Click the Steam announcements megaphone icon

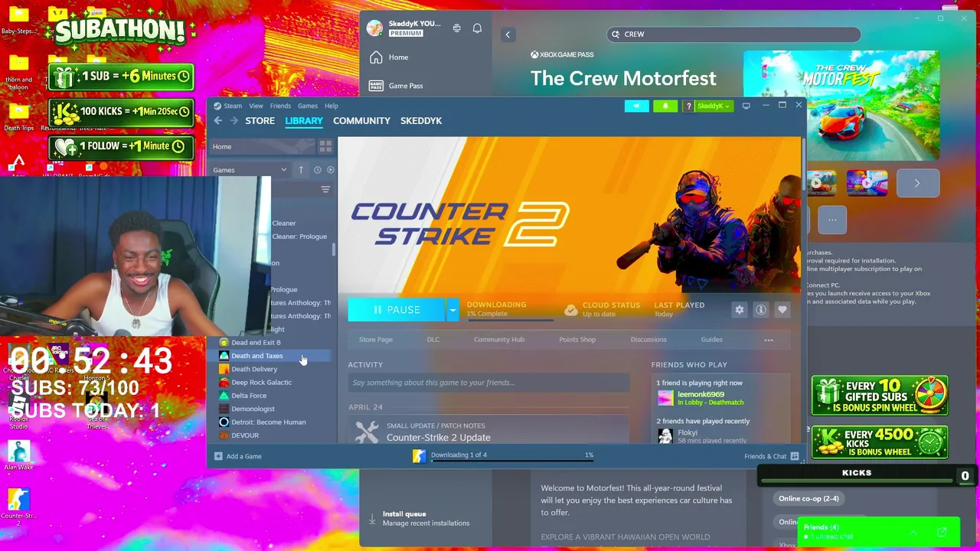click(636, 106)
